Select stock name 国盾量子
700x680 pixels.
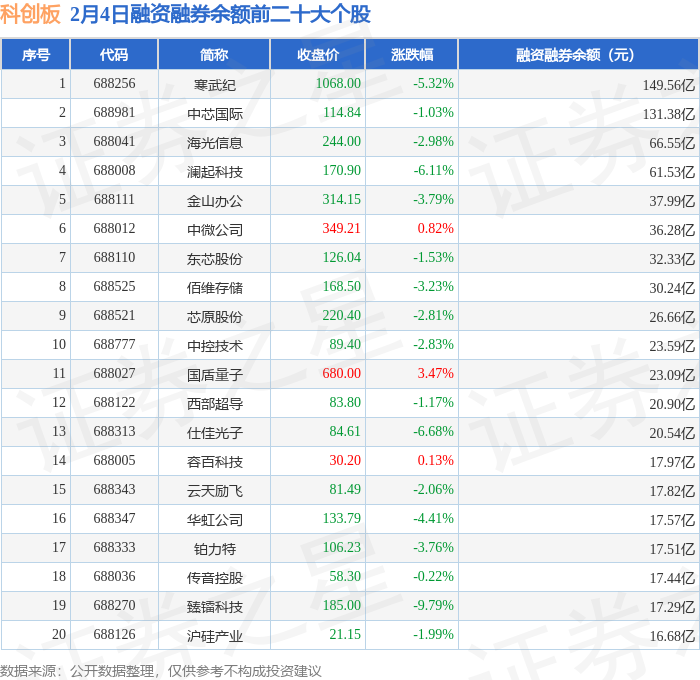coord(215,375)
